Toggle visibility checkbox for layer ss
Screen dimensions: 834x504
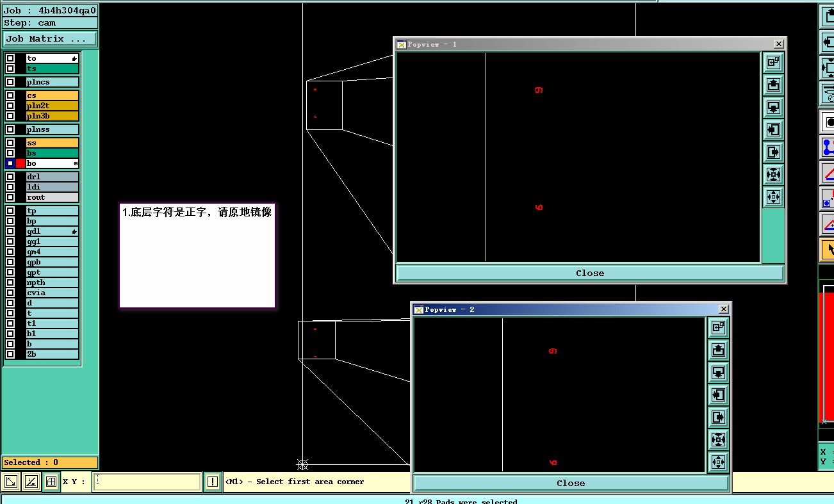coord(10,143)
